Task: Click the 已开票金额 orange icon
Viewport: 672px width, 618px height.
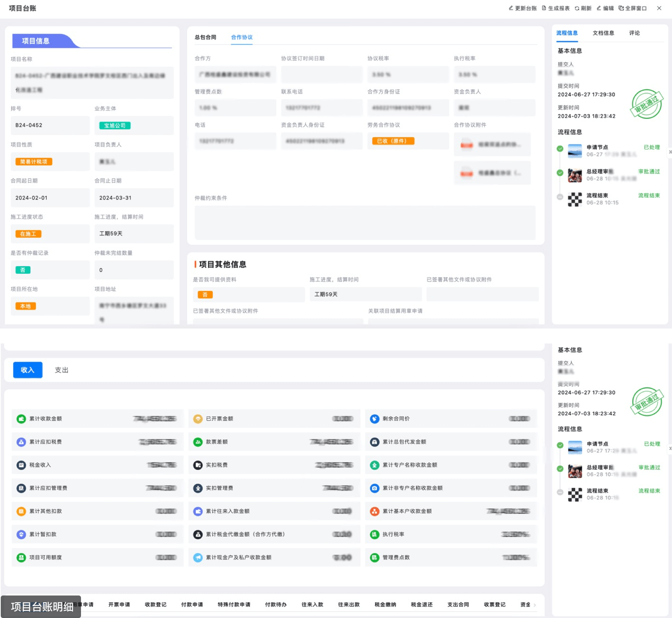Action: [198, 419]
